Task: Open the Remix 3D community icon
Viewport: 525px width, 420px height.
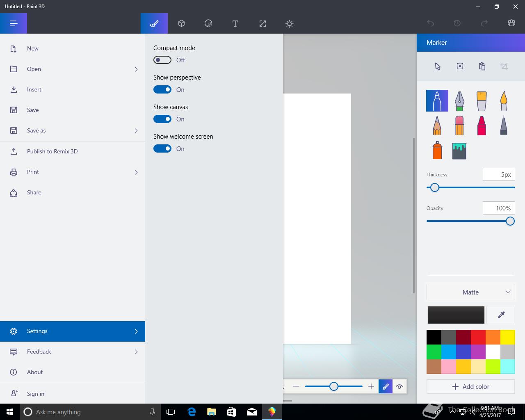Action: pyautogui.click(x=511, y=23)
